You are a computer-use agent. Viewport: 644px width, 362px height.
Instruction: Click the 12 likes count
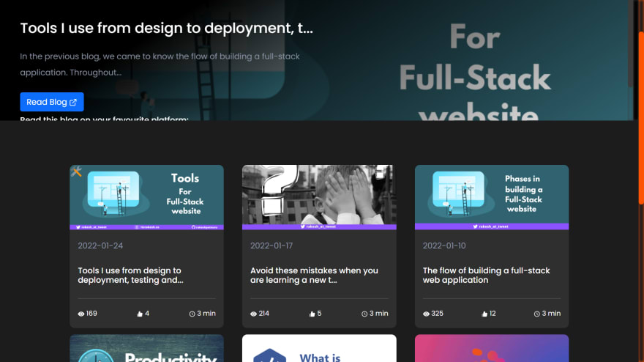(493, 314)
